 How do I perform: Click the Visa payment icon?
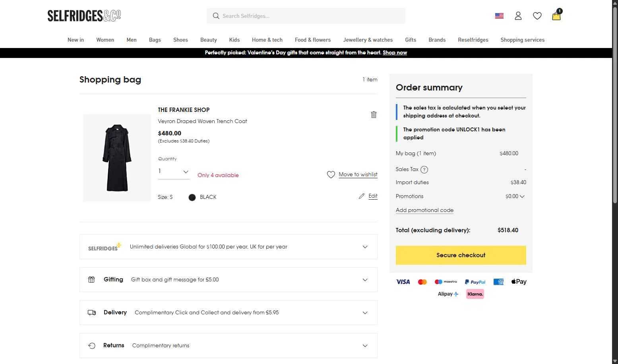click(x=403, y=282)
